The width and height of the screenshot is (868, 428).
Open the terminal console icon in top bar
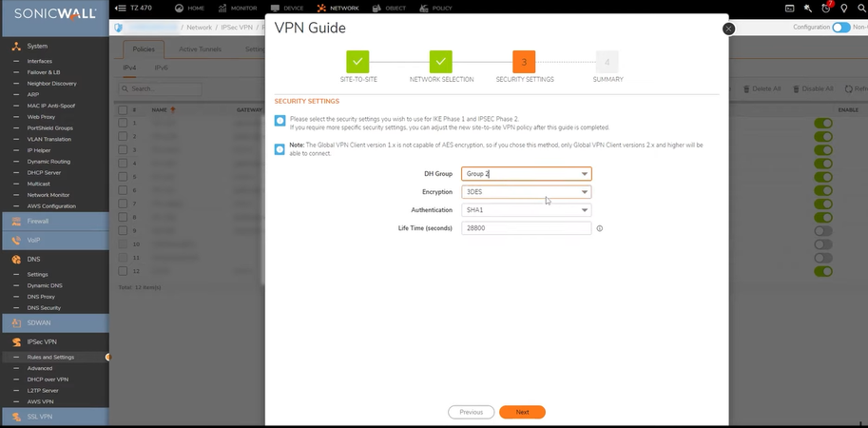point(790,9)
